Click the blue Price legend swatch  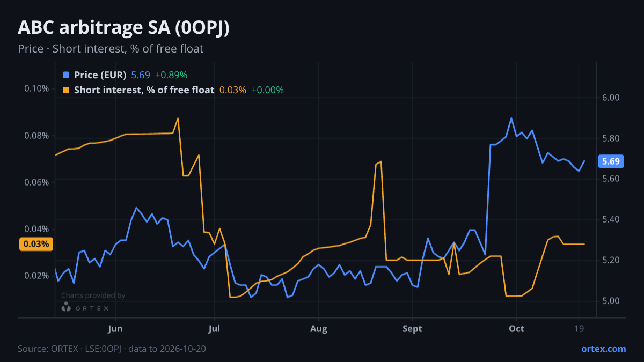click(x=66, y=75)
